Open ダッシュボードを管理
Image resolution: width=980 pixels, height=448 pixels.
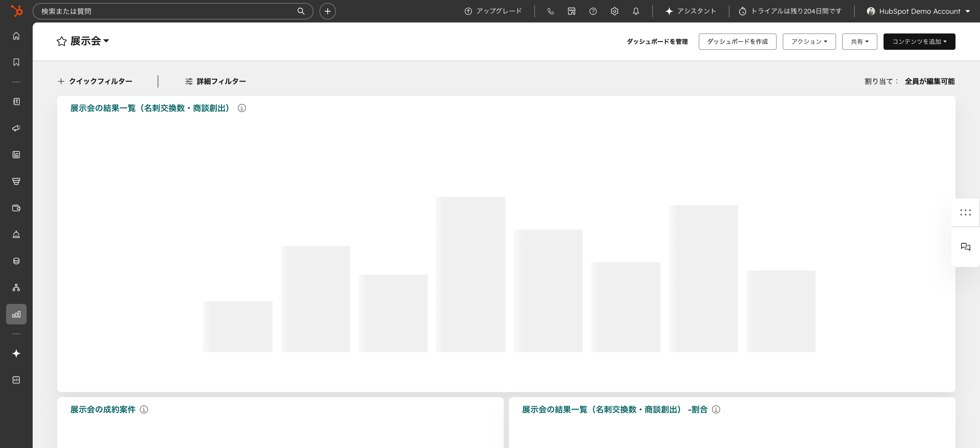657,42
